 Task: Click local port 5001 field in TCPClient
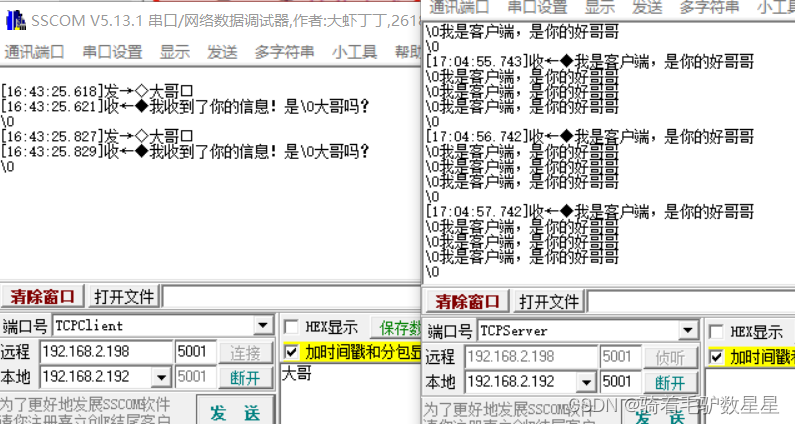(196, 377)
